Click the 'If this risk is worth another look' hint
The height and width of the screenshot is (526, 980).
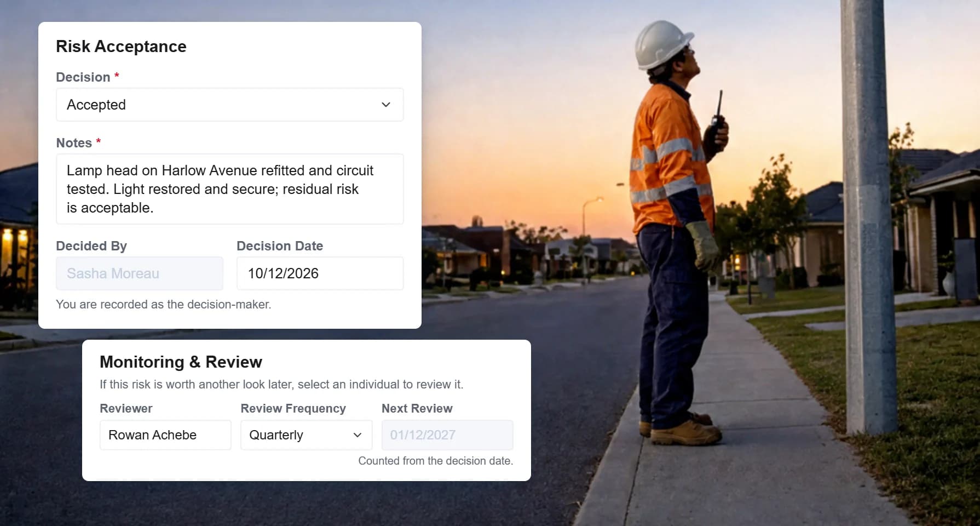281,384
